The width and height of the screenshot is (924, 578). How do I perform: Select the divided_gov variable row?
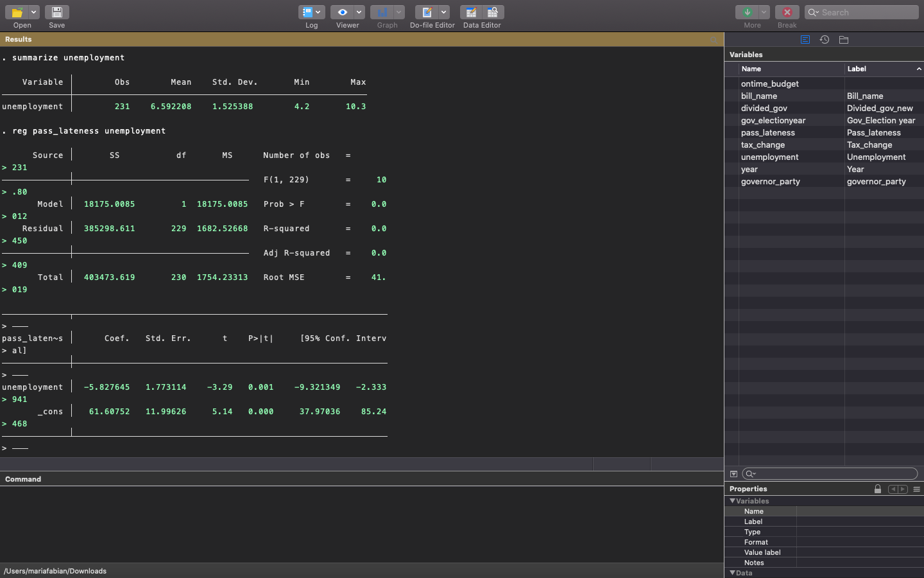click(824, 108)
